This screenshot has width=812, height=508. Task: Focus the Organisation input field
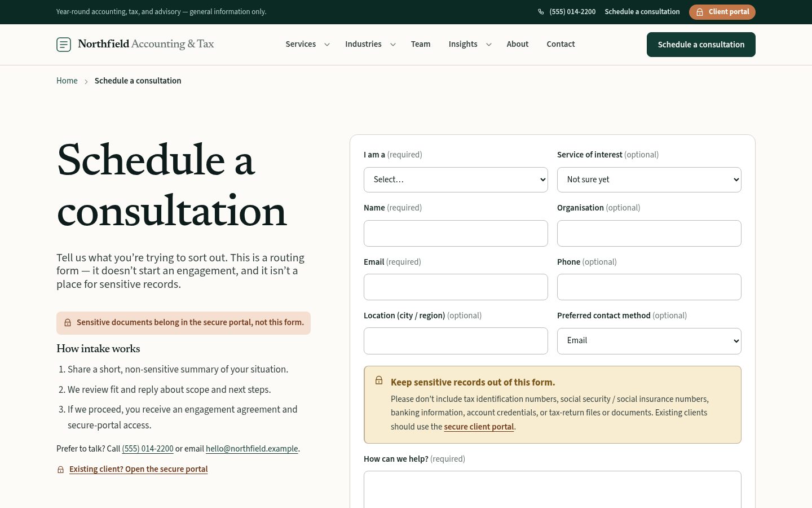649,233
